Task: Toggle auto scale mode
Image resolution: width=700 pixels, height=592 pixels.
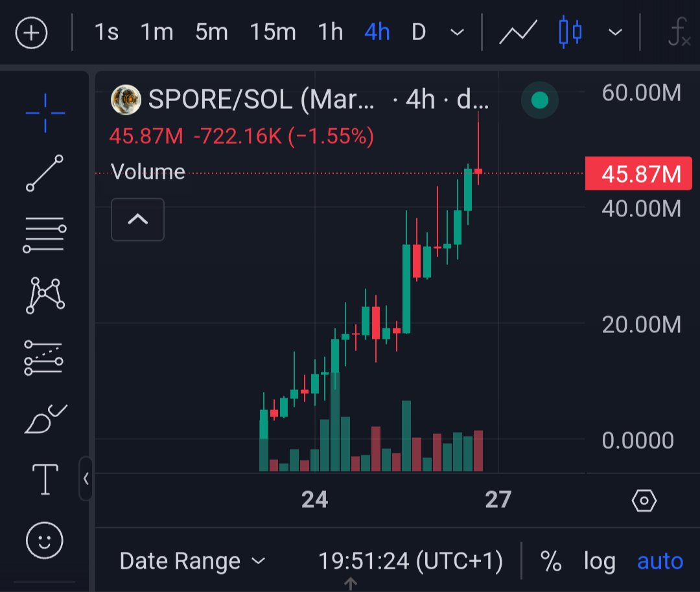Action: click(x=660, y=561)
